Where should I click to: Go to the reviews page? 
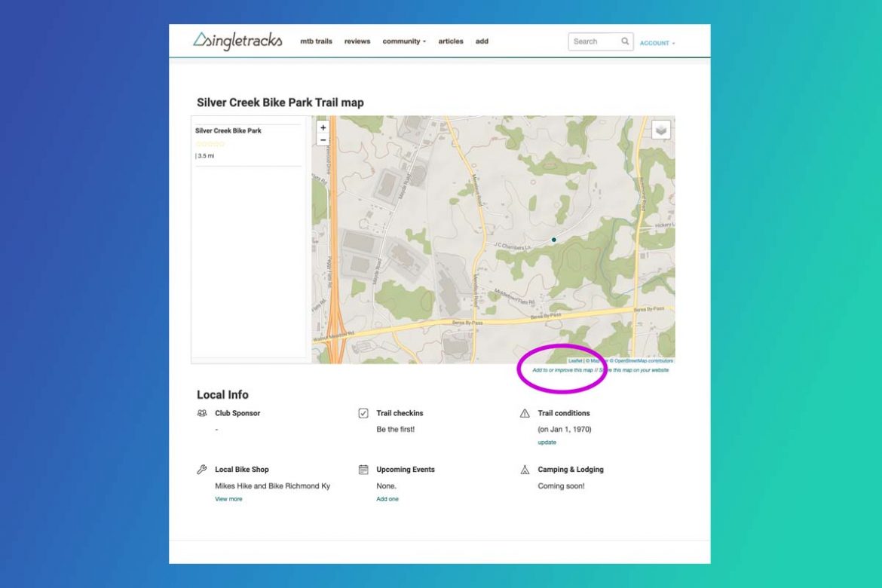click(x=357, y=41)
